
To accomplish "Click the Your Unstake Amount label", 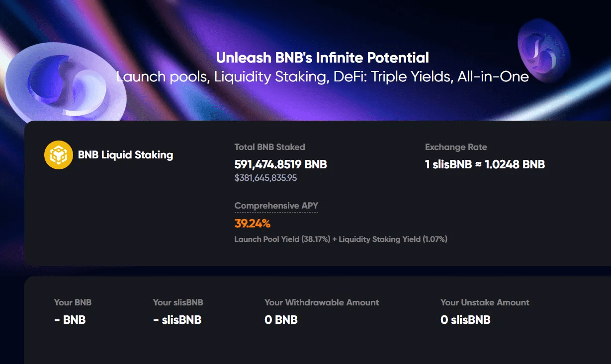I will pos(485,302).
